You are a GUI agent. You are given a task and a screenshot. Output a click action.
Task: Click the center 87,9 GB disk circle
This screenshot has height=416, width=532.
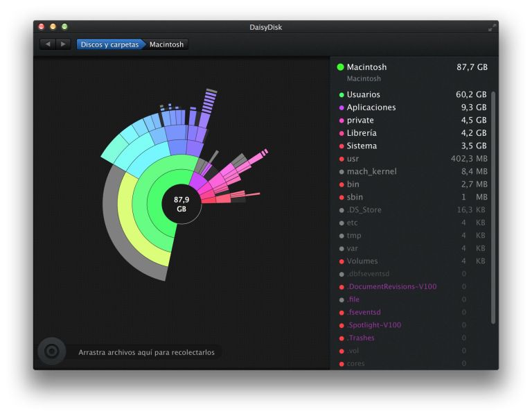tap(181, 204)
